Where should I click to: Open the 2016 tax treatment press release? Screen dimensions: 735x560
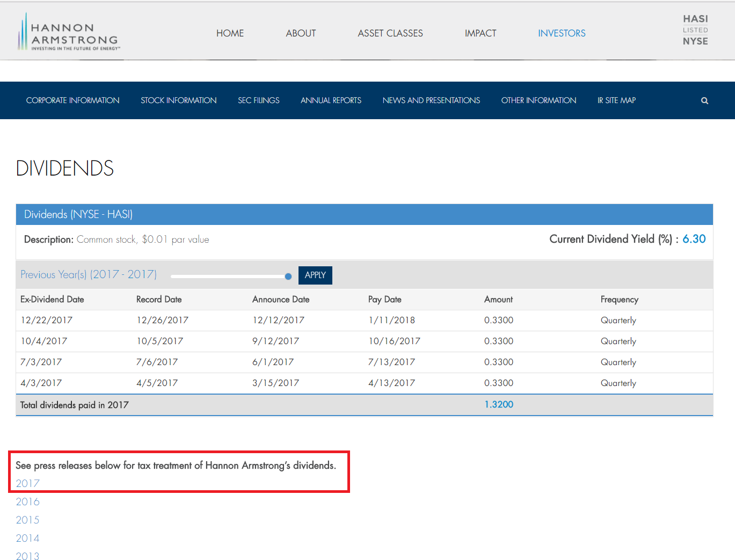[x=27, y=501]
